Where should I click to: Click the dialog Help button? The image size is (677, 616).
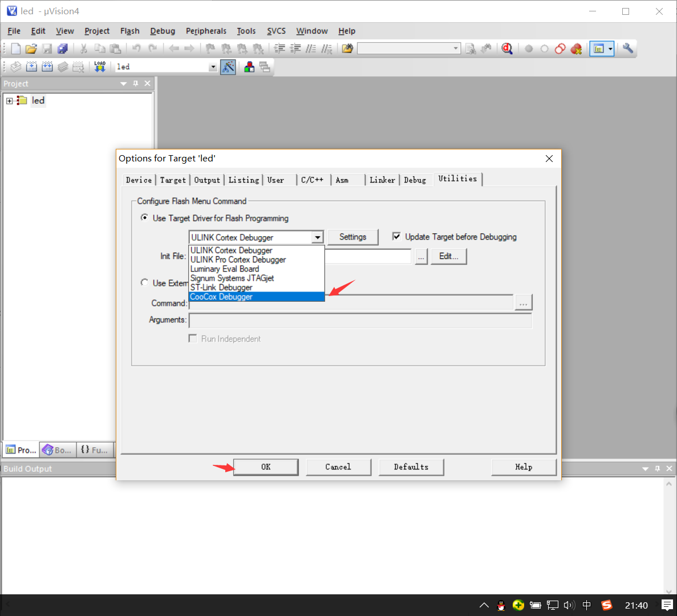[x=524, y=467]
